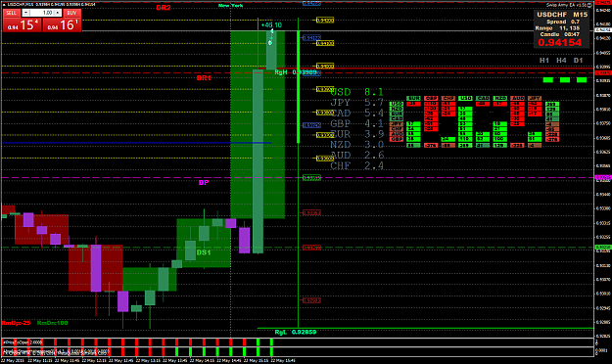Click the green trend square under H4

(x=565, y=80)
